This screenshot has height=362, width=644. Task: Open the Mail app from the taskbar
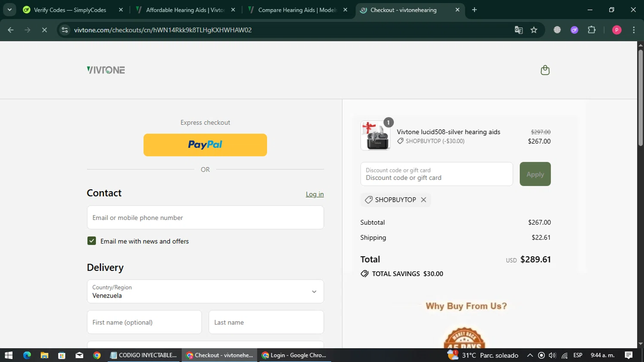coord(79,355)
